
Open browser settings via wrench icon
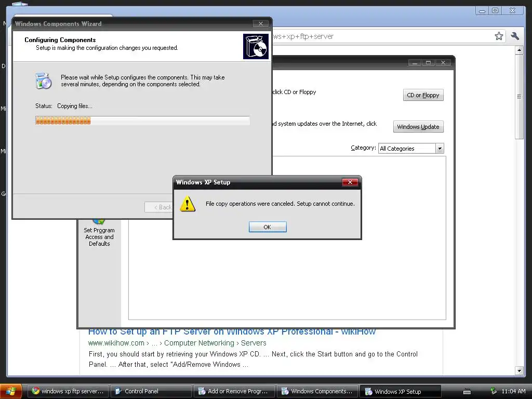point(515,36)
